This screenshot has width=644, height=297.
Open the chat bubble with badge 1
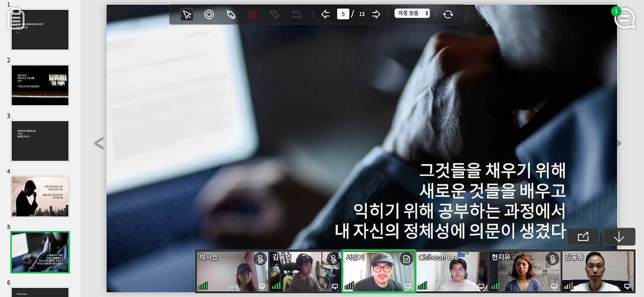click(x=624, y=19)
